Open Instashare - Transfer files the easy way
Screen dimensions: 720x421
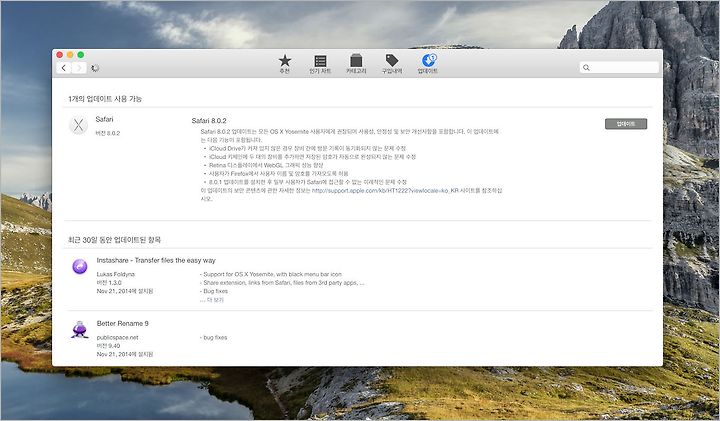point(156,260)
